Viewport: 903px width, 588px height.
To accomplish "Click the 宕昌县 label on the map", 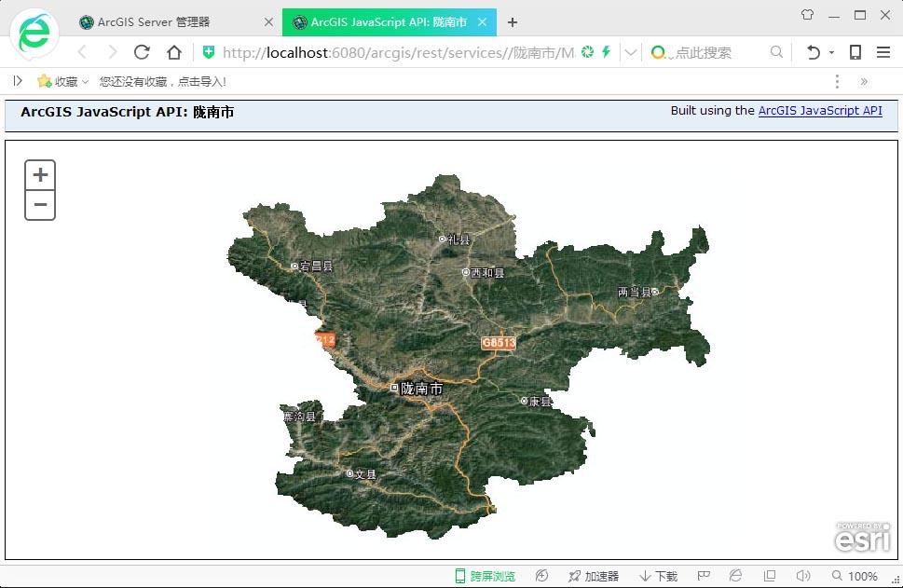I will [316, 267].
